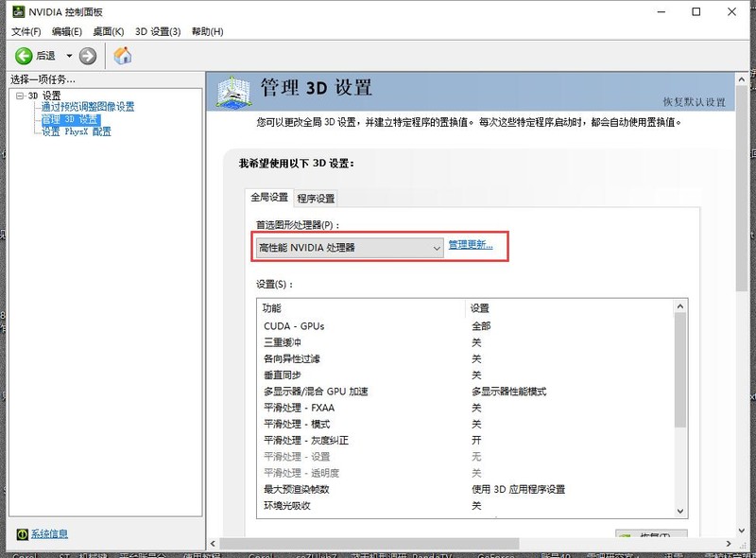Image resolution: width=756 pixels, height=558 pixels.
Task: Open the Back history dropdown arrow
Action: point(69,56)
